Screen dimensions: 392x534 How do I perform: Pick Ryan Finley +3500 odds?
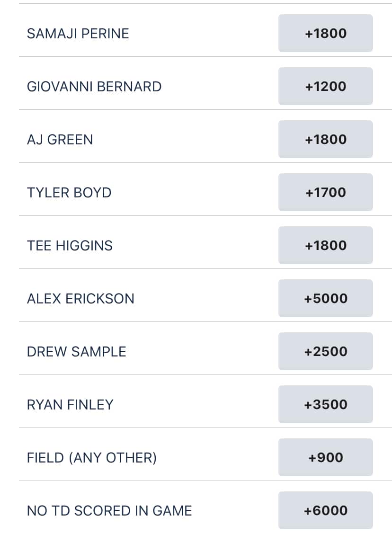(326, 404)
